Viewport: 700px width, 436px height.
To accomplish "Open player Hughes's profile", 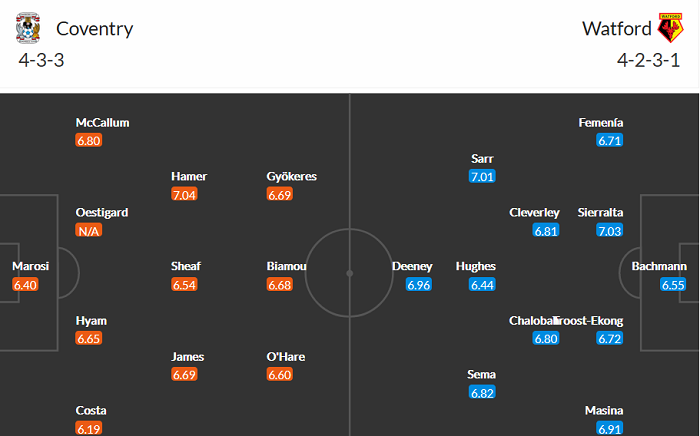I will [475, 267].
